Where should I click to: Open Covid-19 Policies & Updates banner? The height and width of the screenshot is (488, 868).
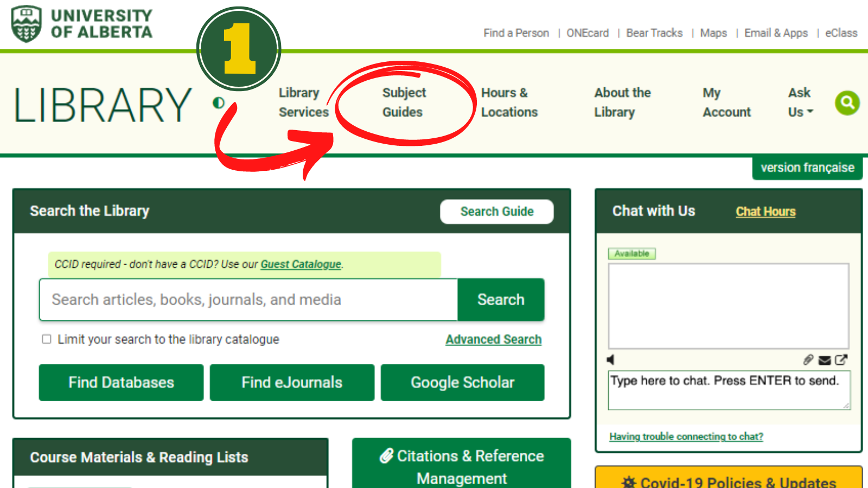coord(729,478)
